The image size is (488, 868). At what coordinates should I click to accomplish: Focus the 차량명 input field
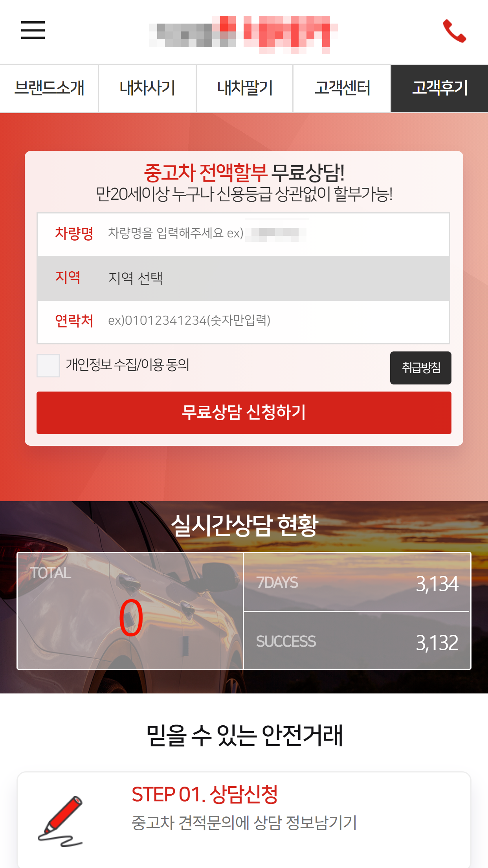pyautogui.click(x=244, y=234)
